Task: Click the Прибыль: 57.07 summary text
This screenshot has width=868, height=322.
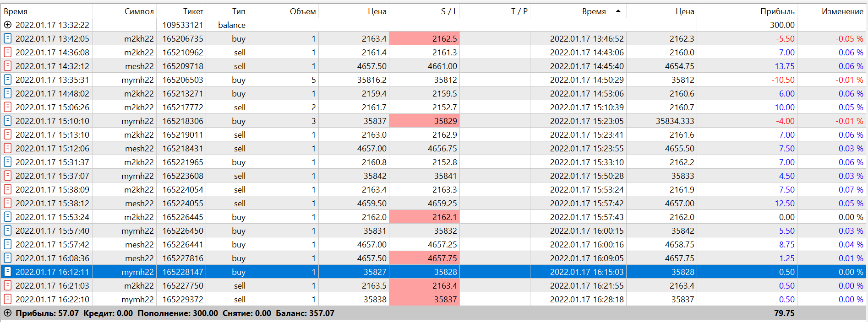Action: pos(47,313)
